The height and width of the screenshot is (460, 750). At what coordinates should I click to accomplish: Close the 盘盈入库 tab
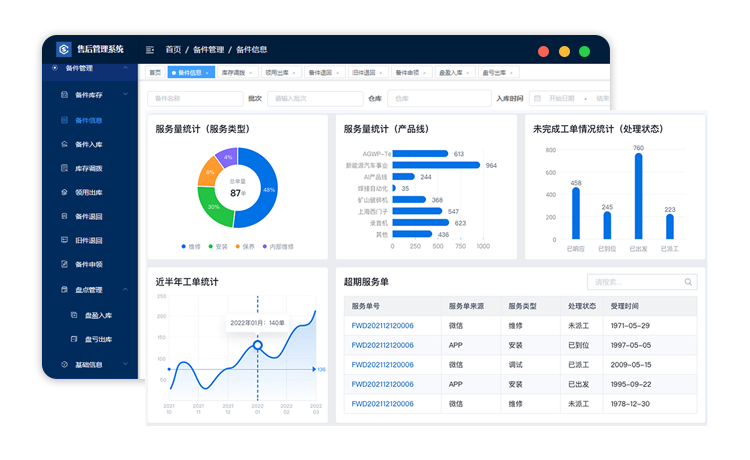tap(468, 73)
